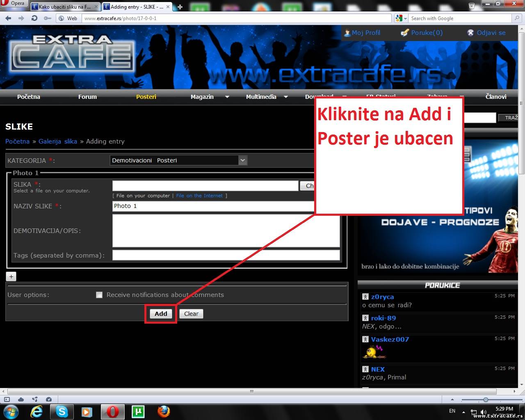Select the 'Posteri' navigation item

(x=146, y=97)
